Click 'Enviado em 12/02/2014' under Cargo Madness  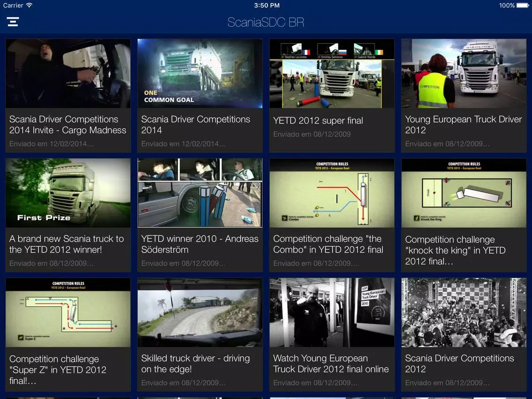(51, 144)
